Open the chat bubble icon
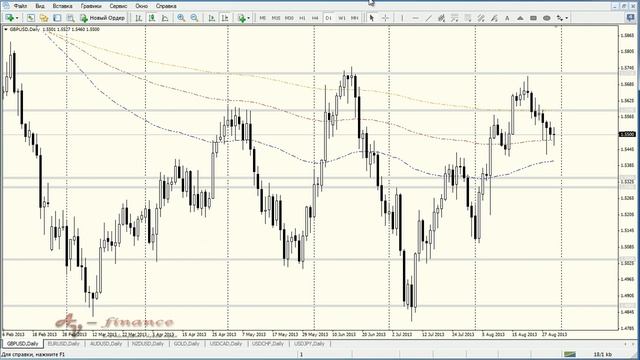Image resolution: width=640 pixels, height=360 pixels. (631, 18)
